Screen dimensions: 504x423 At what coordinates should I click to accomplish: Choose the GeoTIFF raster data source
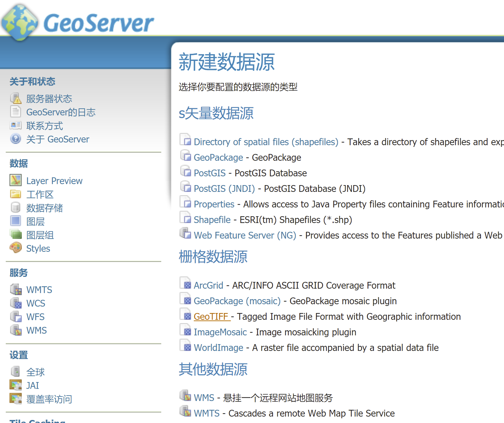pyautogui.click(x=211, y=317)
